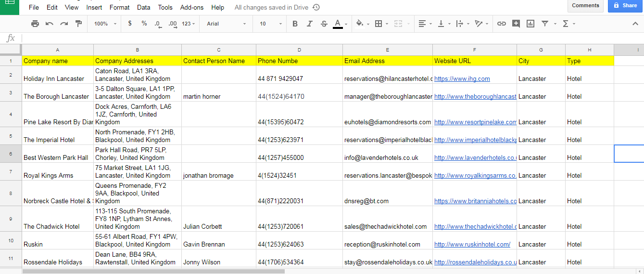Viewport: 644px width, 274px height.
Task: Open the zoom level dropdown
Action: point(105,24)
